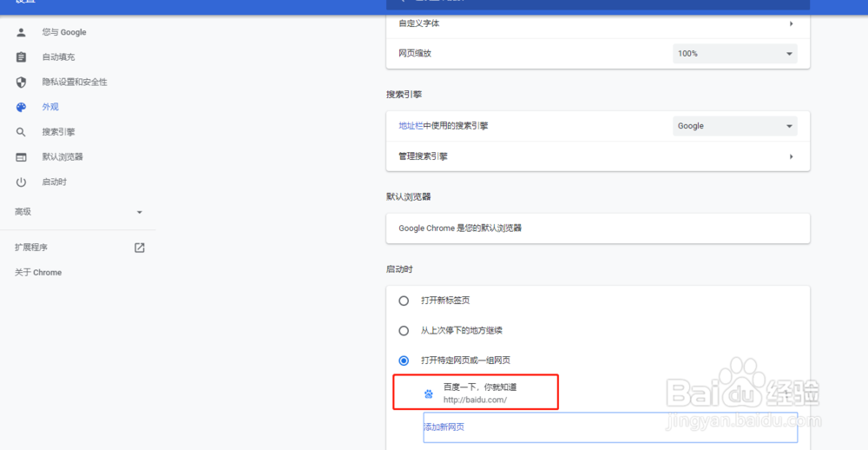The height and width of the screenshot is (450, 868).
Task: Click the power icon for 启动时
Action: click(21, 182)
